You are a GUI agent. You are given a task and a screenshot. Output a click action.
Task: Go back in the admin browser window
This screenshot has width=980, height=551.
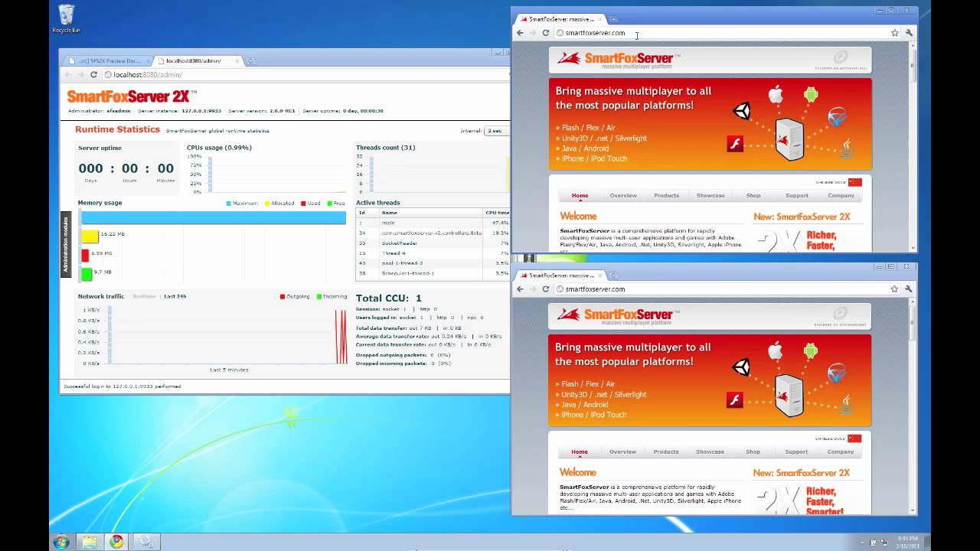tap(67, 75)
